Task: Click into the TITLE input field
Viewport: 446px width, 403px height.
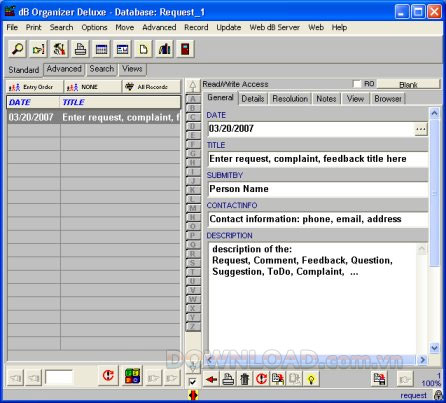Action: point(318,159)
